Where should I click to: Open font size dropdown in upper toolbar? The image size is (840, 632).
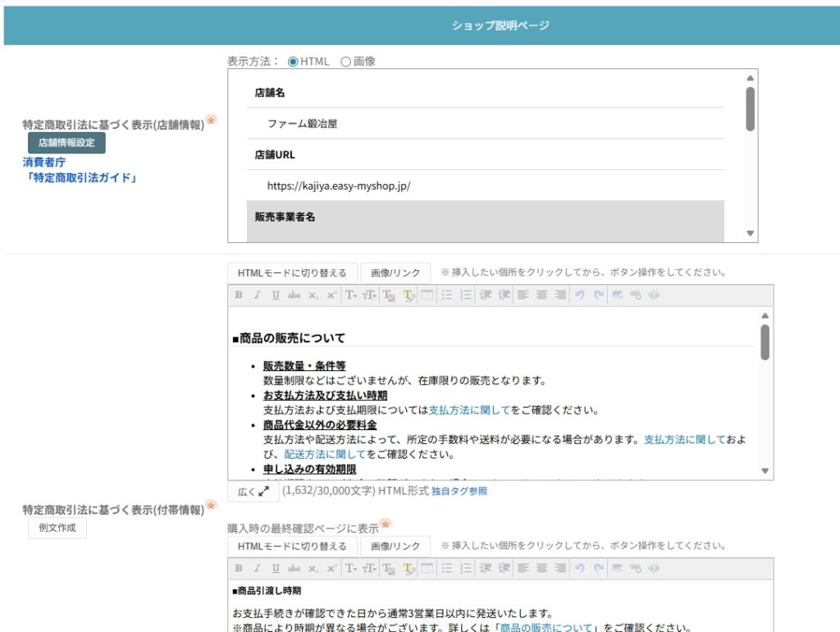click(369, 295)
